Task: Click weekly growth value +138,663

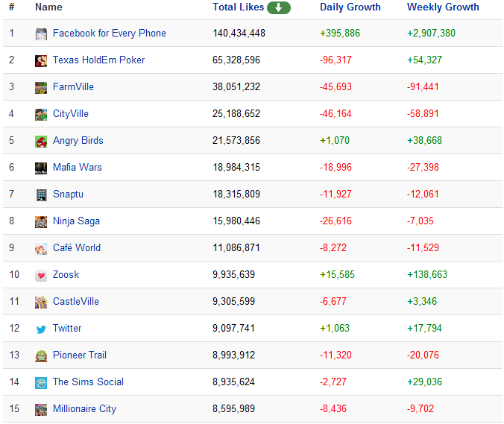Action: [x=427, y=275]
